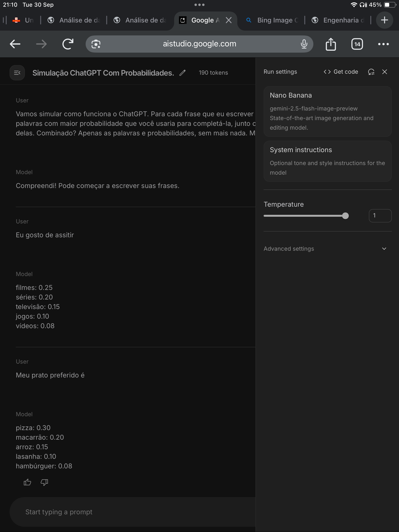Switch to the Engenharia tab
399x532 pixels.
coord(338,20)
